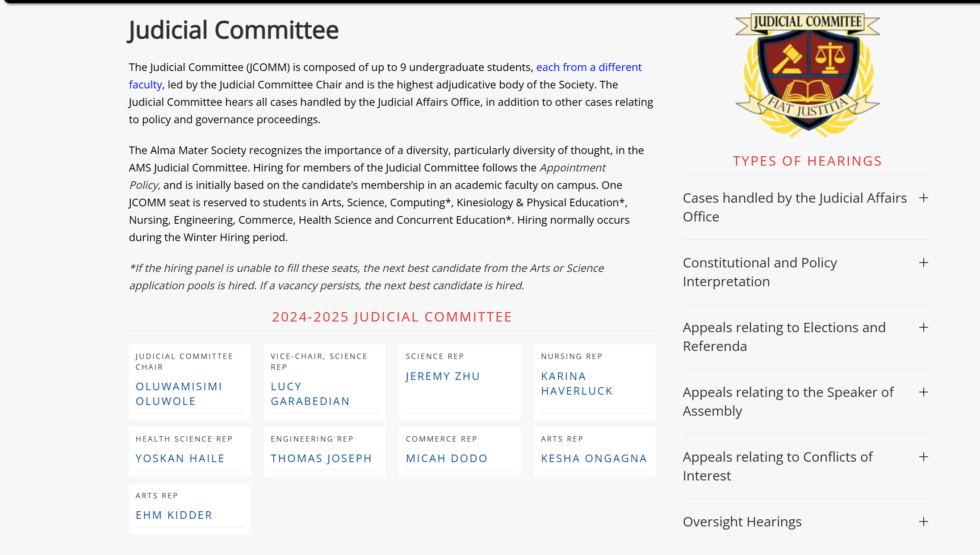Image resolution: width=980 pixels, height=555 pixels.
Task: Open Karina Haverluck nursing rep profile
Action: (x=576, y=384)
